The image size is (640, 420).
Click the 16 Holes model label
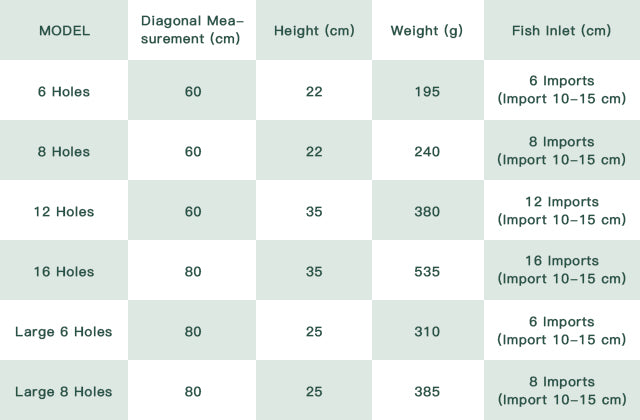click(x=64, y=271)
